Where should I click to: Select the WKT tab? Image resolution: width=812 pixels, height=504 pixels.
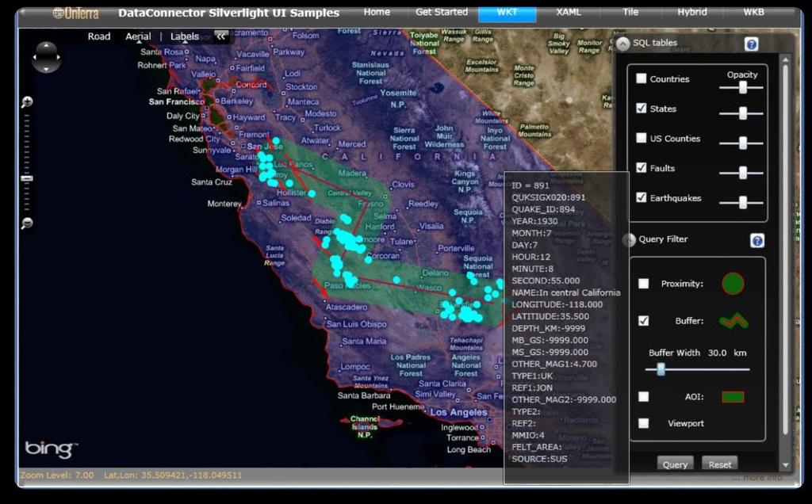(507, 13)
